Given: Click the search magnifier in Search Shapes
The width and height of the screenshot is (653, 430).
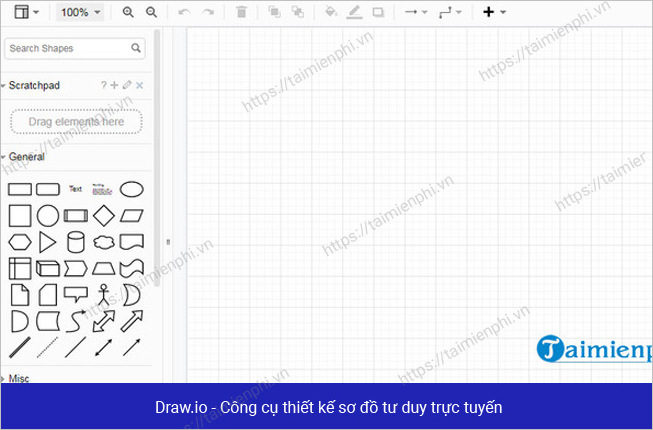Looking at the screenshot, I should pos(136,48).
